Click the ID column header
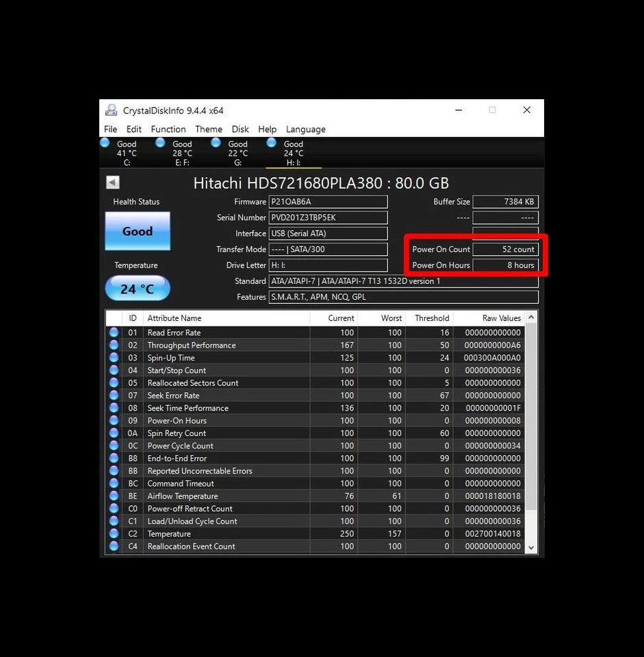This screenshot has width=644, height=657. pyautogui.click(x=132, y=318)
